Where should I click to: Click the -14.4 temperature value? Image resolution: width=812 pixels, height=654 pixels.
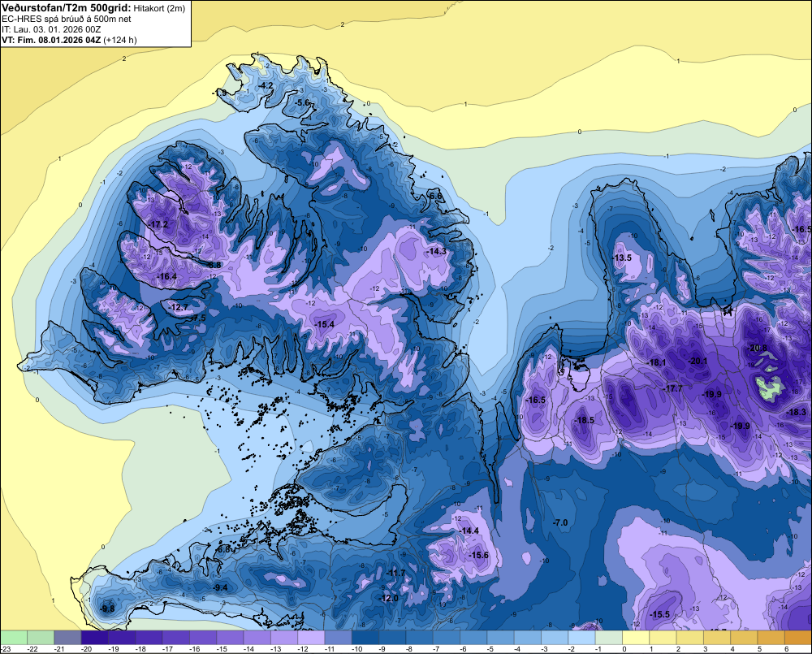(469, 531)
